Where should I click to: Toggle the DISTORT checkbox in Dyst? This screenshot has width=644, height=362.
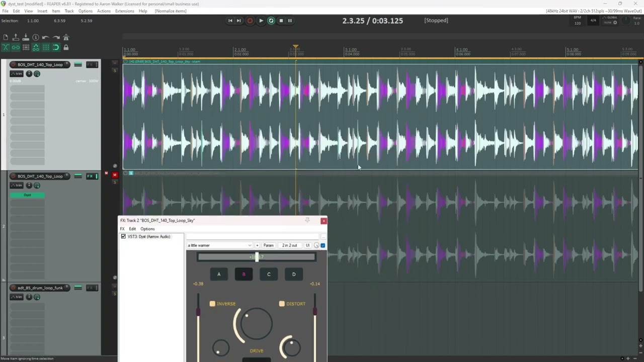(x=282, y=304)
